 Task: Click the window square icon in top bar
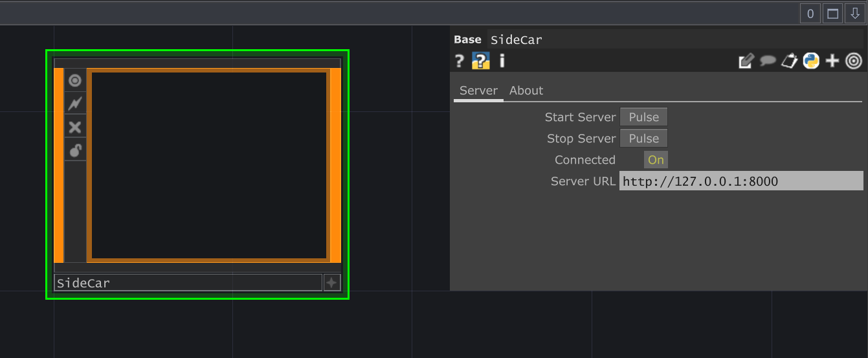(x=833, y=13)
